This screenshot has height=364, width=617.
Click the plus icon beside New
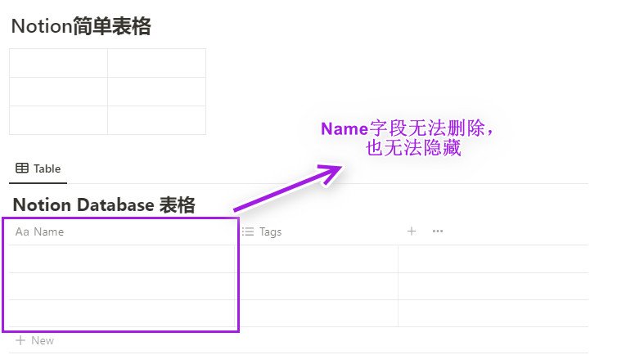[x=20, y=340]
